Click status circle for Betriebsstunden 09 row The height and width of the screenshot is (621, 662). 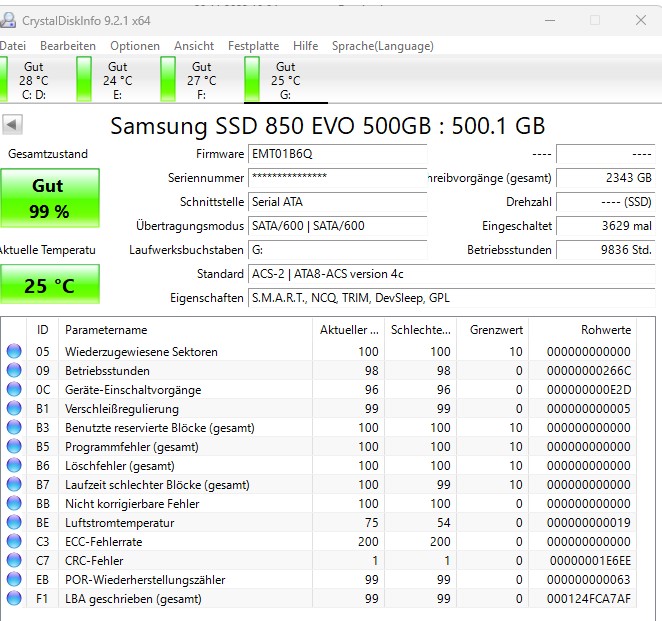click(14, 370)
